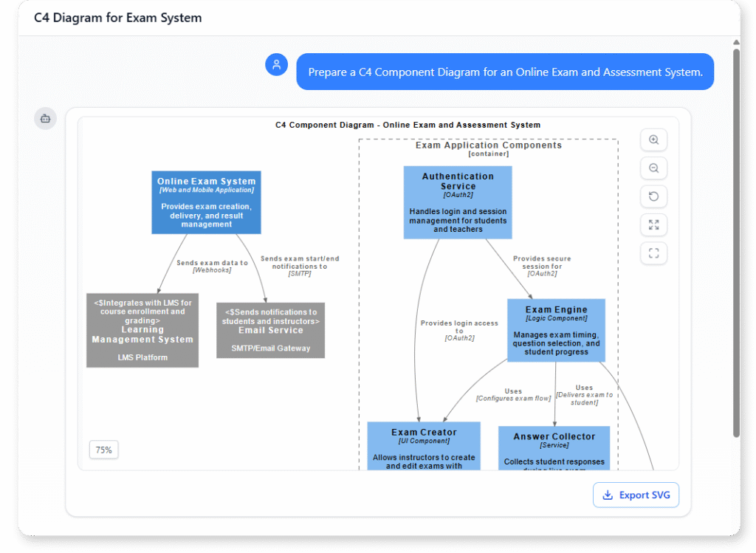Image resolution: width=756 pixels, height=553 pixels.
Task: Click the blue prompt bubble asking for C4 diagram
Action: (x=505, y=72)
